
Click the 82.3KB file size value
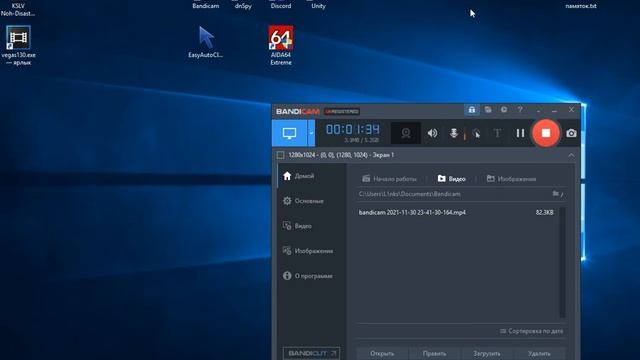click(544, 212)
